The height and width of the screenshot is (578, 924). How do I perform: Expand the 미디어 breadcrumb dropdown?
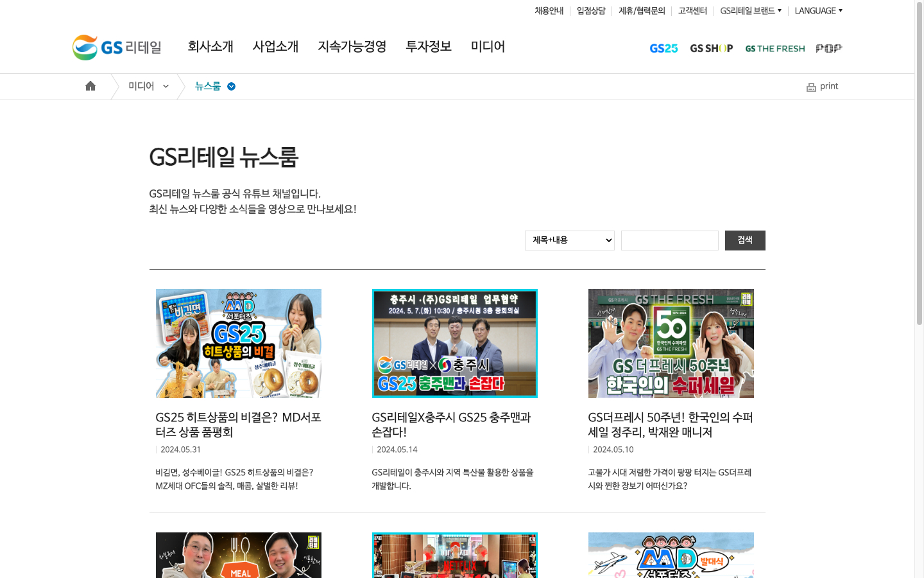tap(166, 86)
